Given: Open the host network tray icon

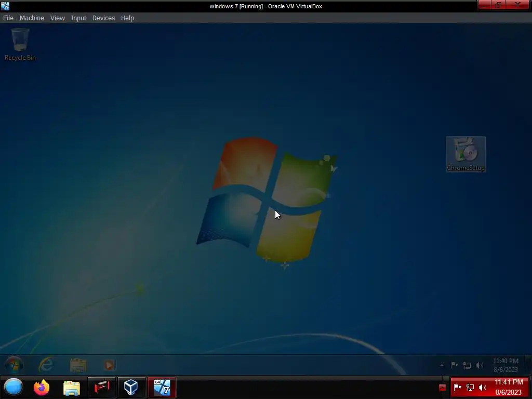Looking at the screenshot, I should coord(470,387).
